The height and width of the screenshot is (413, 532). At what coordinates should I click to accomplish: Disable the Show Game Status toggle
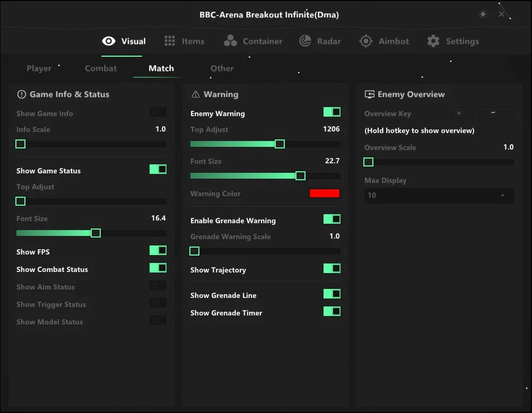(x=158, y=169)
